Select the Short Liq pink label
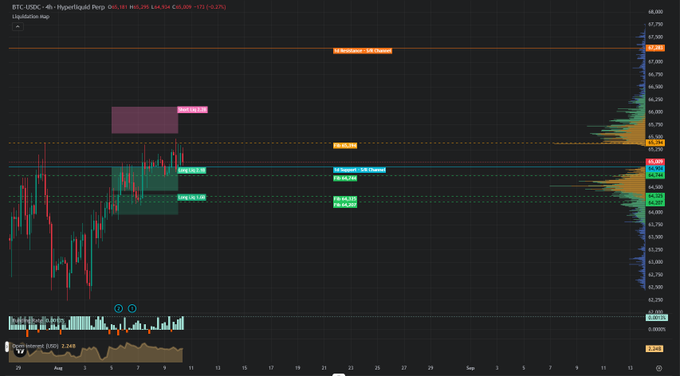 [193, 110]
